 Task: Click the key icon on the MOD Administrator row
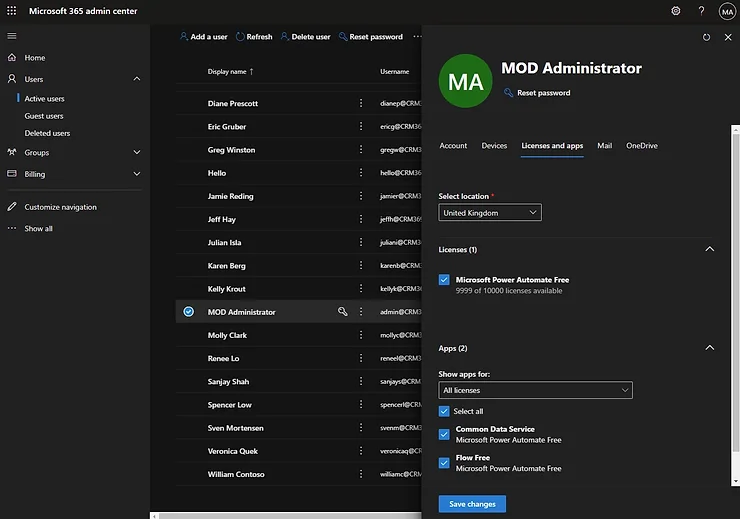coord(343,311)
